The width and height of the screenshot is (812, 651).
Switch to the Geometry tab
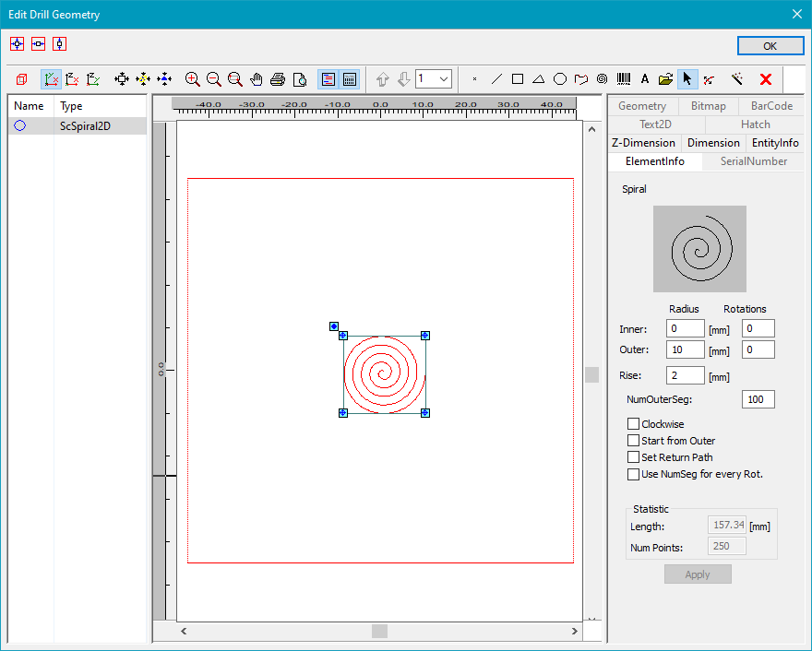[642, 106]
